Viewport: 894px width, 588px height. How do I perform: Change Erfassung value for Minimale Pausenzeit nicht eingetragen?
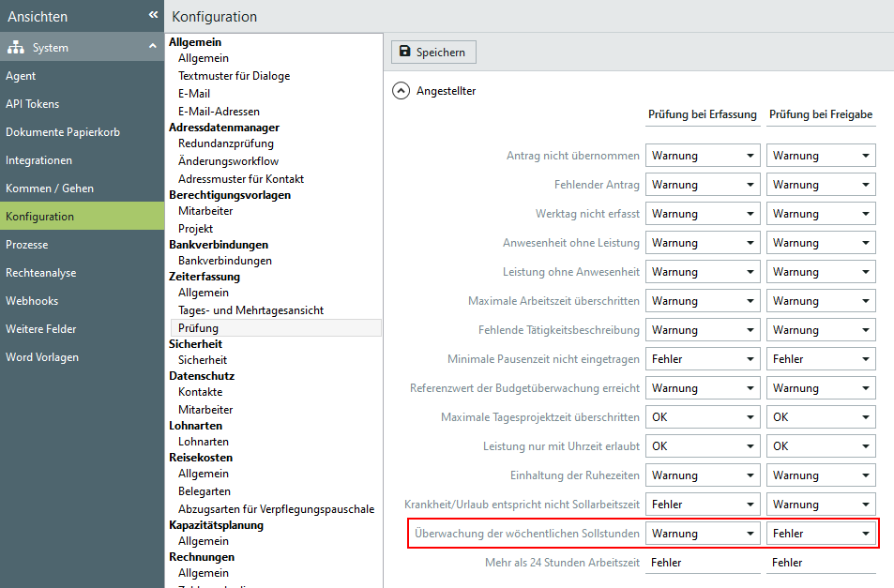(x=703, y=359)
